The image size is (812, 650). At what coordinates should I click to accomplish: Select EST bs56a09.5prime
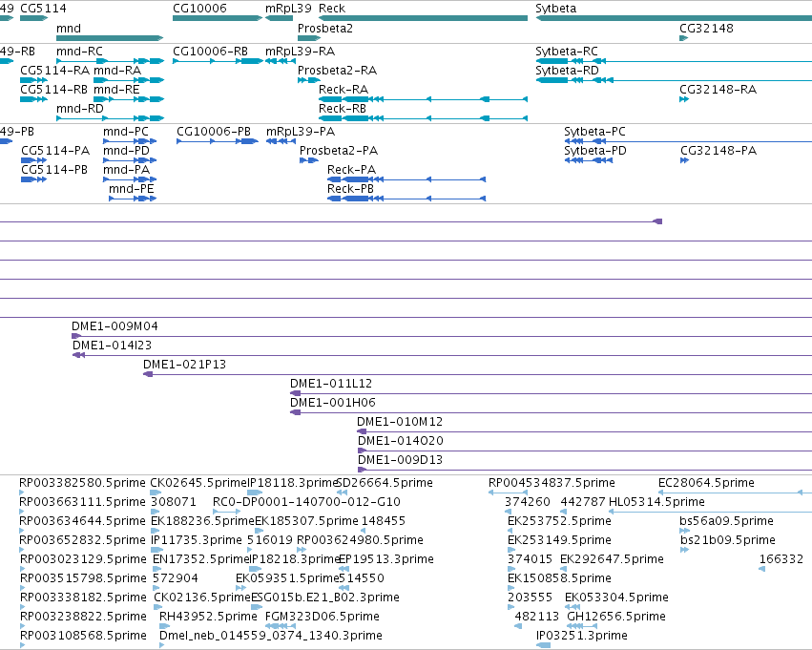click(x=726, y=521)
